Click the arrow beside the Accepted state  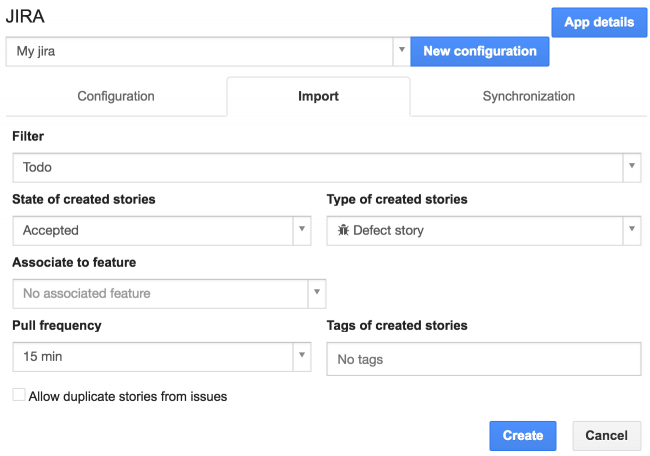click(x=303, y=230)
